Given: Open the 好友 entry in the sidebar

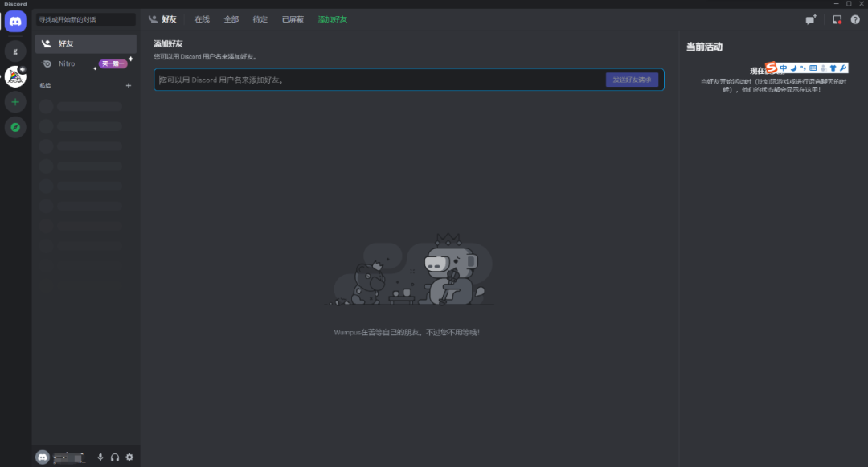Looking at the screenshot, I should tap(86, 43).
